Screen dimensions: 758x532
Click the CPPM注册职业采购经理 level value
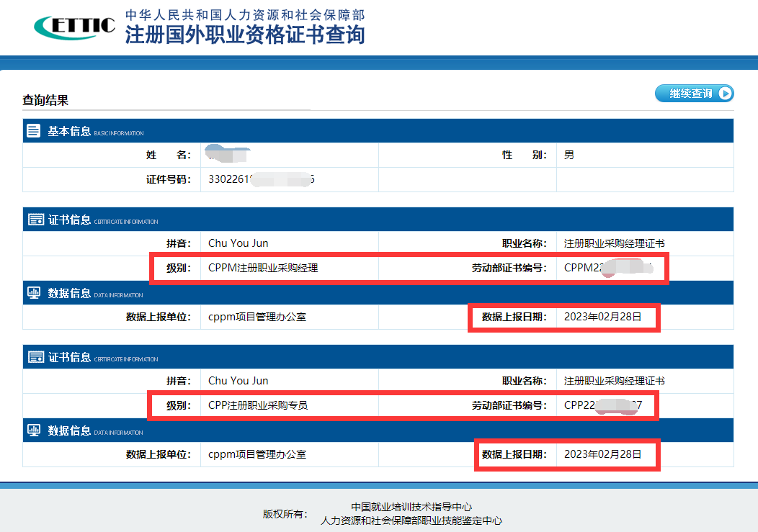click(263, 268)
